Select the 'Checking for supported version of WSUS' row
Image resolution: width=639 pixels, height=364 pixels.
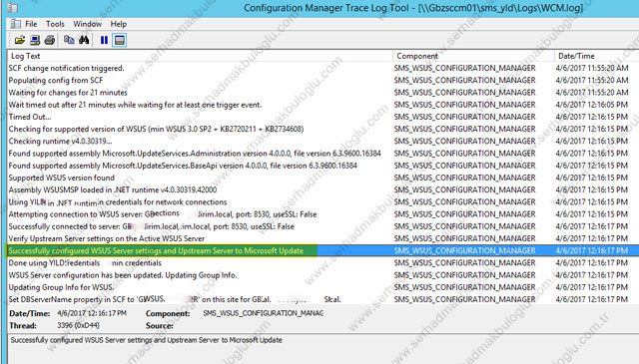323,129
